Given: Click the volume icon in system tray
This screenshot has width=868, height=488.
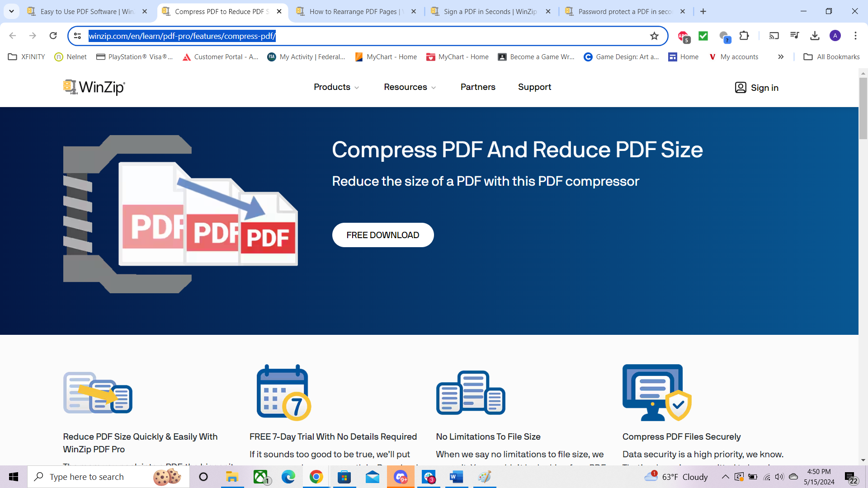Looking at the screenshot, I should (779, 477).
